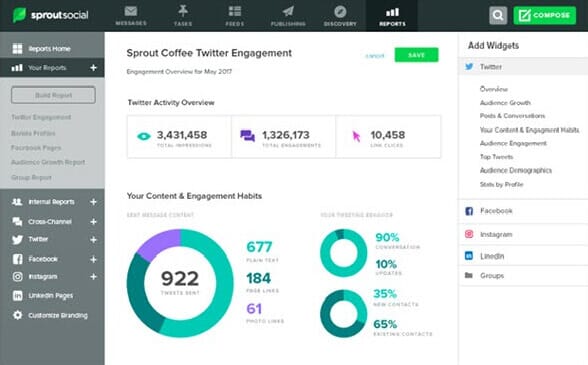Image resolution: width=588 pixels, height=365 pixels.
Task: Add the Audience Demographics widget
Action: [516, 170]
